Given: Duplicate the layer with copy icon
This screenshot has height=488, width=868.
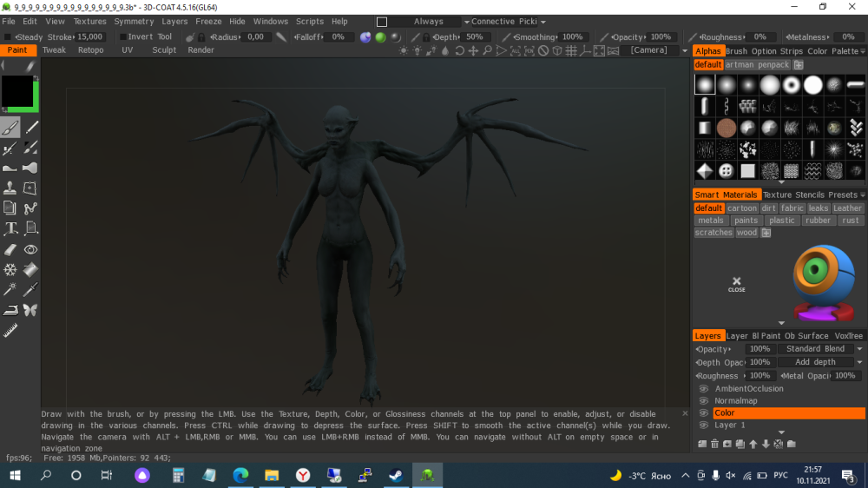Looking at the screenshot, I should 740,444.
